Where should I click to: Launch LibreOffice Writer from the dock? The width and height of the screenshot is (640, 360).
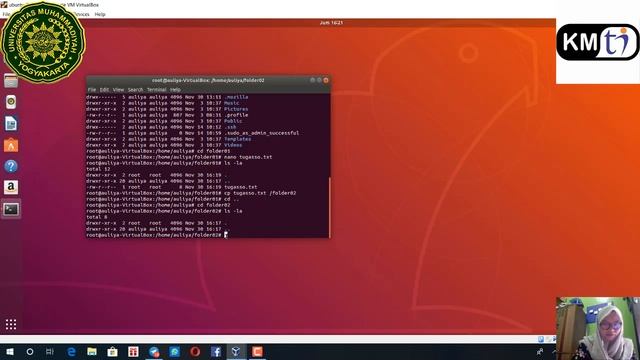click(x=11, y=124)
